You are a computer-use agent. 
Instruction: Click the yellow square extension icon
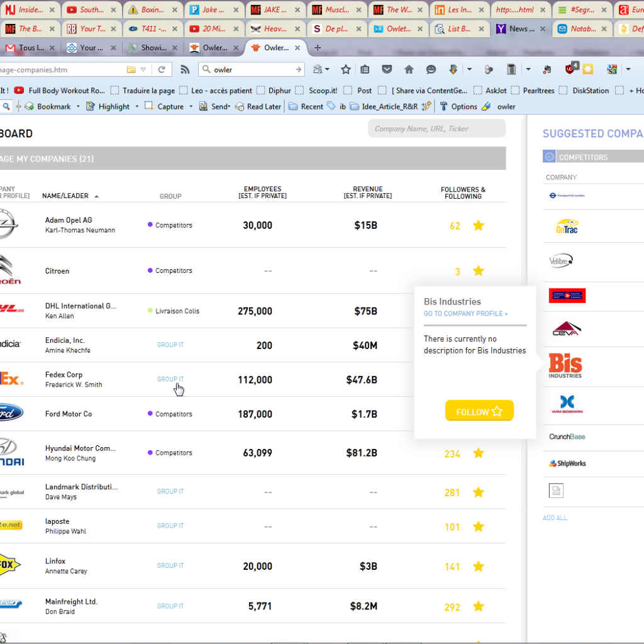(x=588, y=69)
